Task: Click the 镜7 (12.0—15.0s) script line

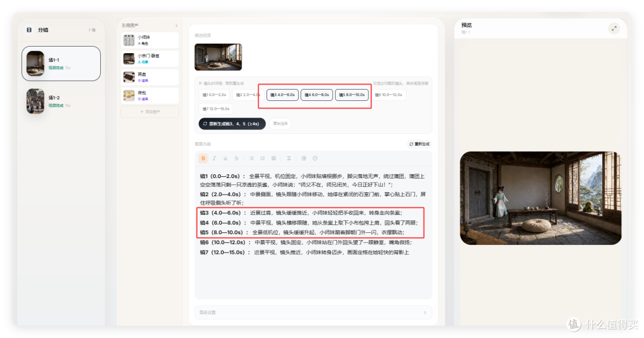Action: pos(304,253)
